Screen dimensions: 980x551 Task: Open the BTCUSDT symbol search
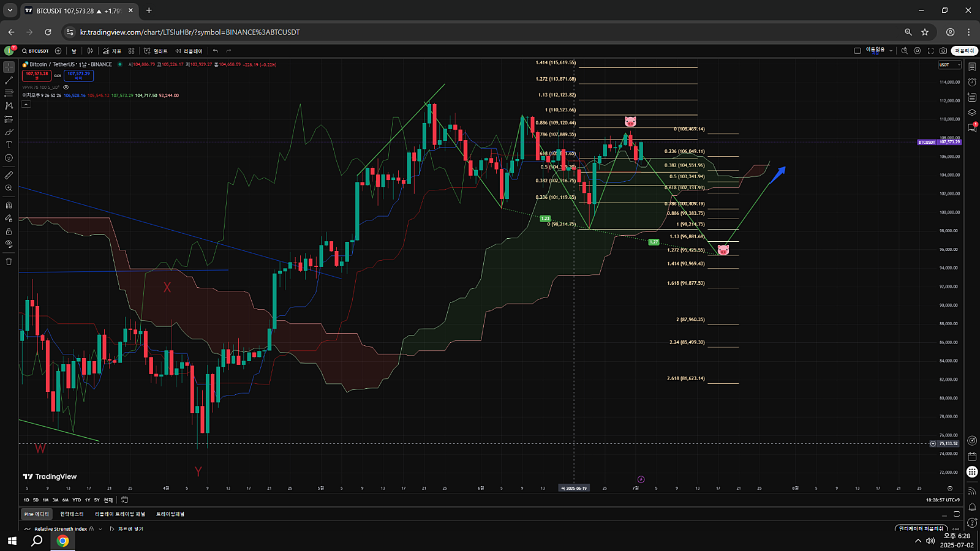click(36, 51)
